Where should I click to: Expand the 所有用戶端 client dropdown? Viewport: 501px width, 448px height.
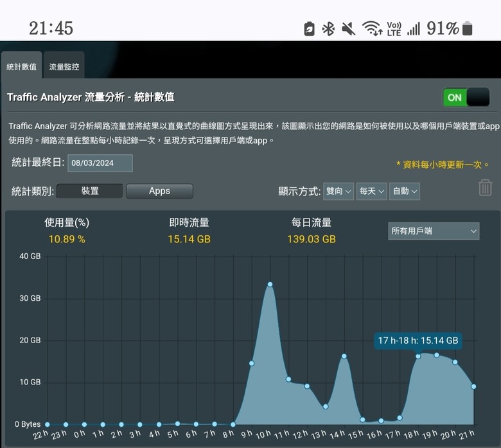(434, 231)
